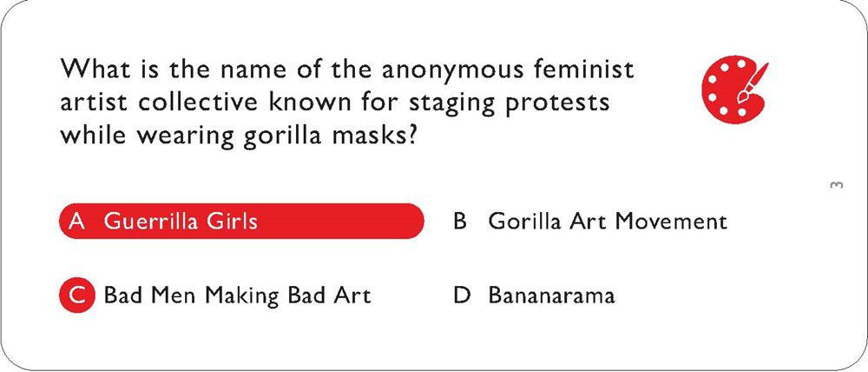Choose option B, Gorilla Art Movement
This screenshot has height=372, width=868.
[607, 221]
